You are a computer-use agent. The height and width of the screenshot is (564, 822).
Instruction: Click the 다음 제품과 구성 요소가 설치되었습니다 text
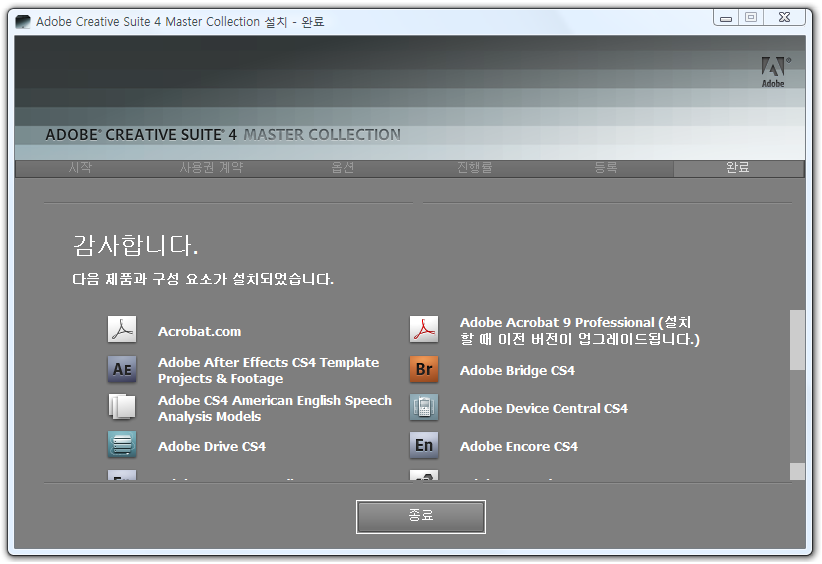(x=203, y=279)
